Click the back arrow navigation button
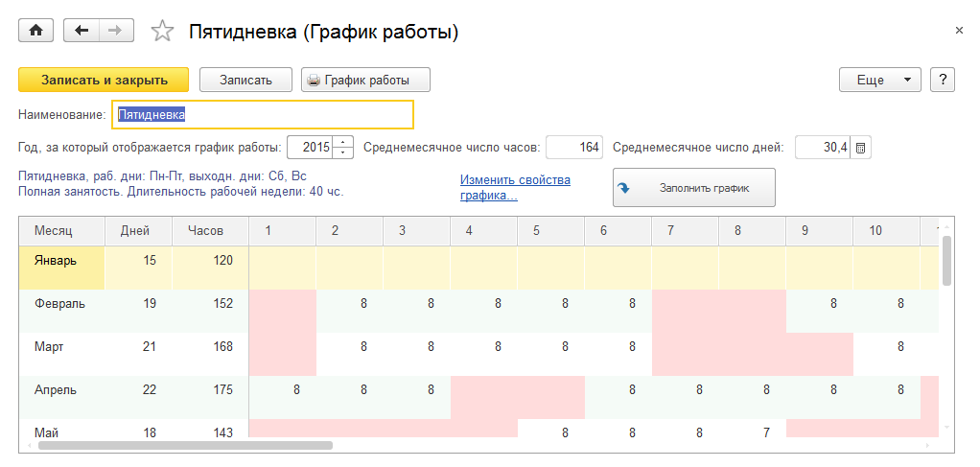The width and height of the screenshot is (980, 467). (x=81, y=31)
